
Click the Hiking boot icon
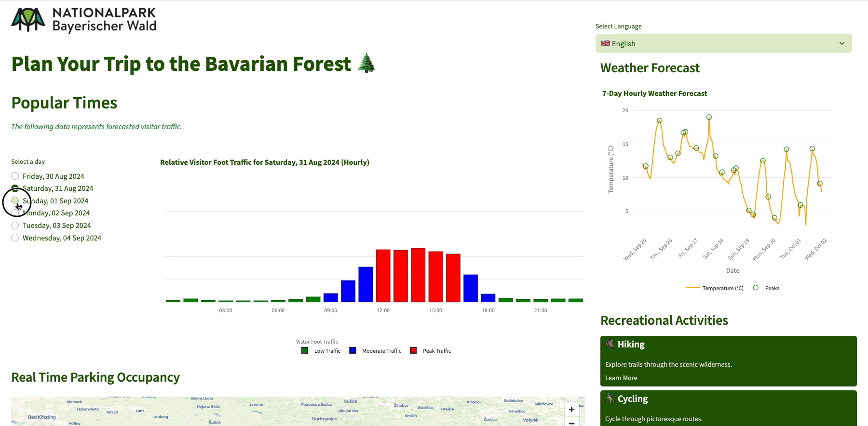pos(610,344)
